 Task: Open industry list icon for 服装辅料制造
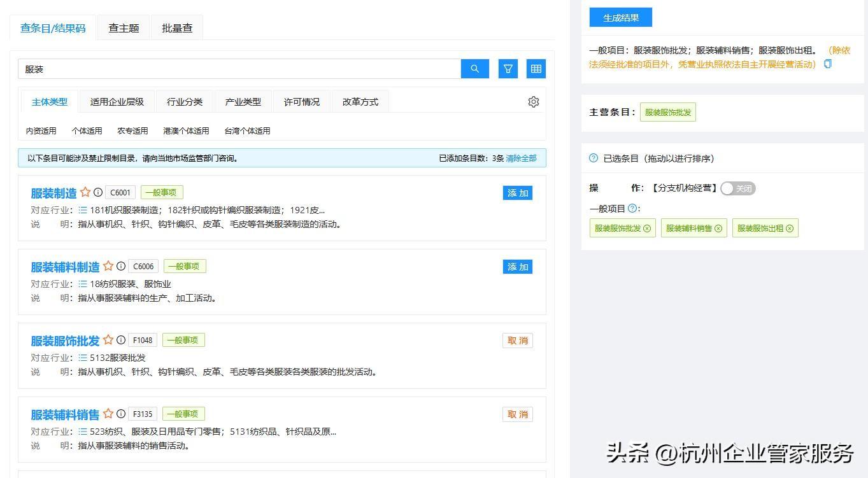pos(83,284)
